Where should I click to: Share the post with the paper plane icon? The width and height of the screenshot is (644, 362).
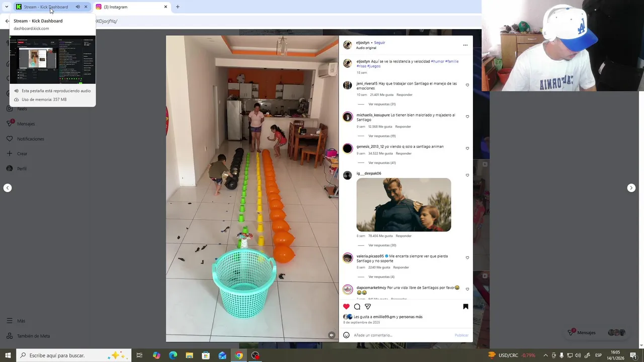coord(368,307)
